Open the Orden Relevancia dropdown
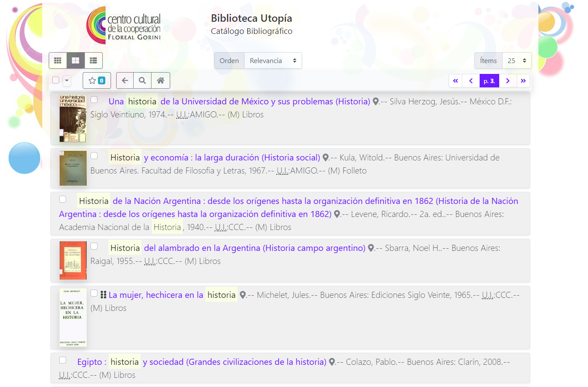 [x=273, y=61]
